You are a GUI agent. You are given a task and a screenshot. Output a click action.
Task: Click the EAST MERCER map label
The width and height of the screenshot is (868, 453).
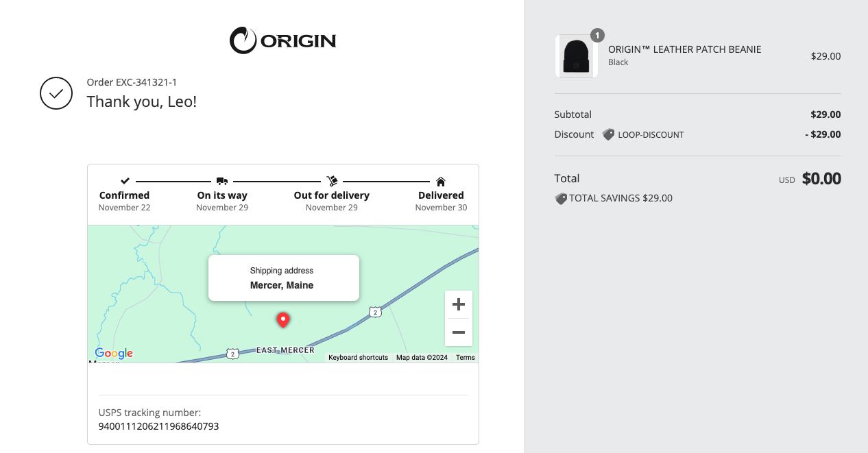coord(285,350)
